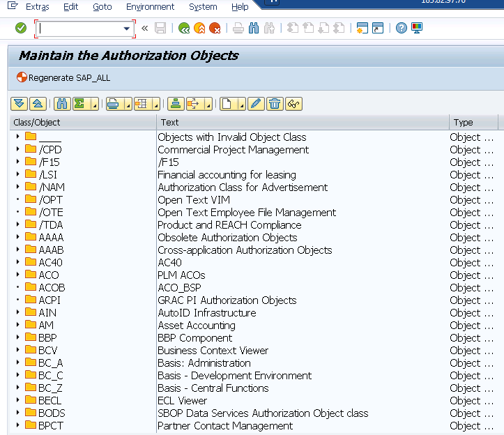Click the Change pencil icon

click(x=256, y=104)
